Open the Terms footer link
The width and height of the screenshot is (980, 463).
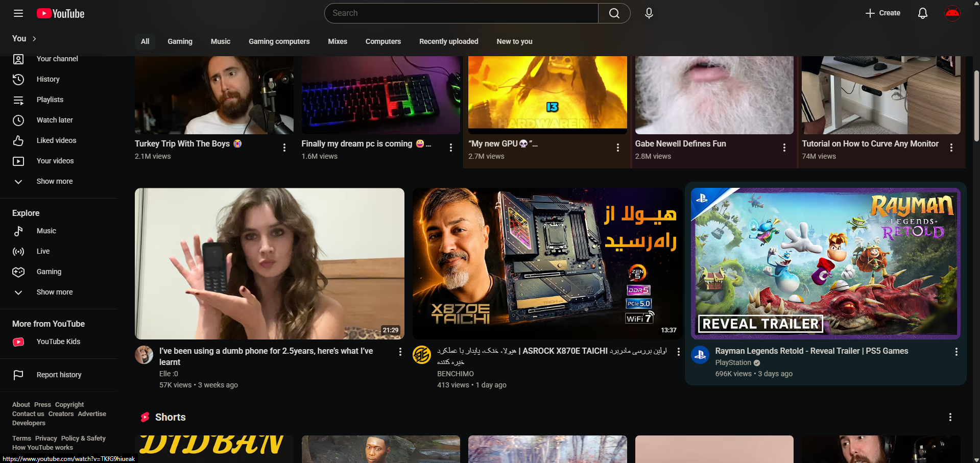(21, 438)
